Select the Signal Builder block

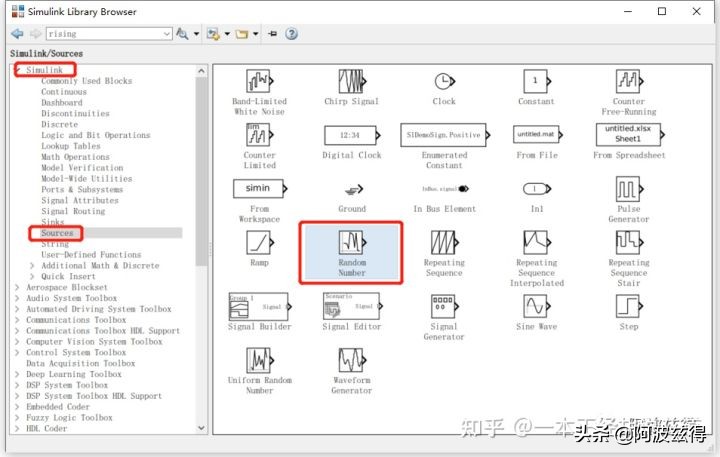click(x=259, y=306)
